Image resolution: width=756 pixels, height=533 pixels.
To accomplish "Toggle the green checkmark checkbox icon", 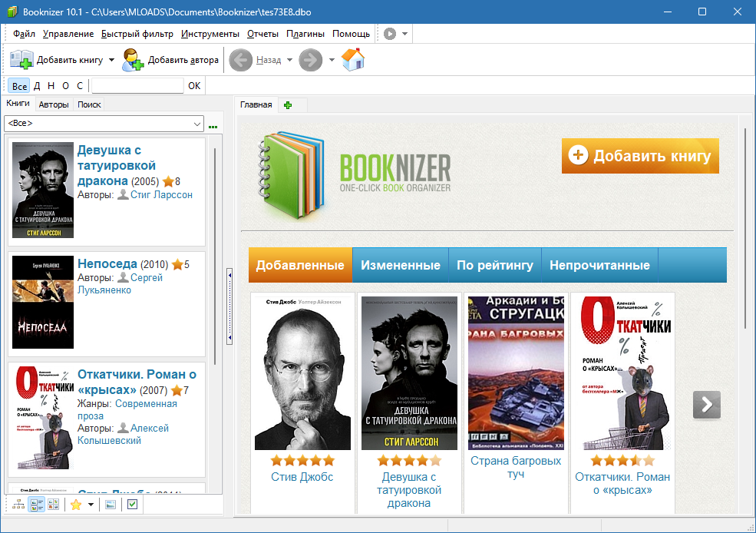I will tap(132, 505).
